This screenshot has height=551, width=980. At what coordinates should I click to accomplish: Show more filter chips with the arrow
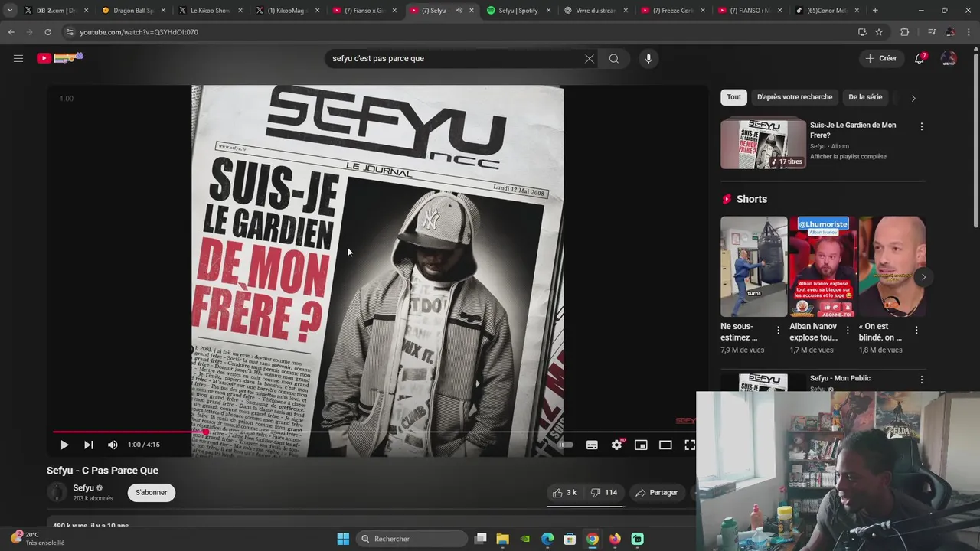click(913, 98)
